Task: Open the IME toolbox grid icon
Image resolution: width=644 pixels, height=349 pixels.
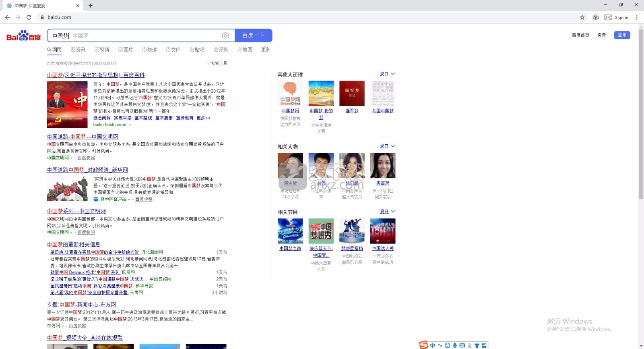Action: 484,345
